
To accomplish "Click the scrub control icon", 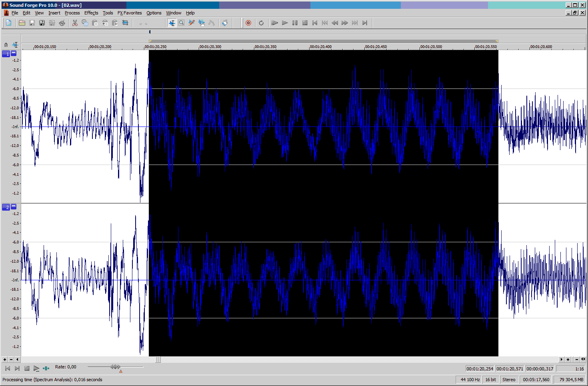I will 46,368.
